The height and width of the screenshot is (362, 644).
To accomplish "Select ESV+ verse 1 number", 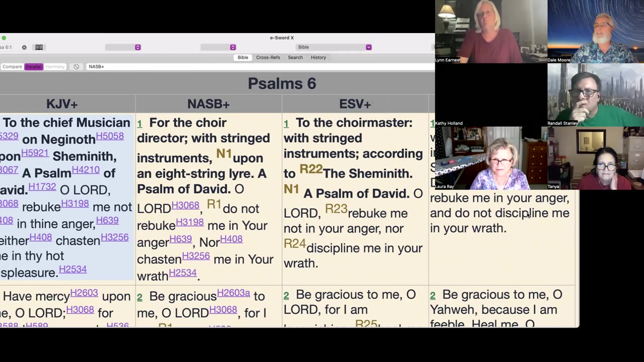I will click(286, 124).
